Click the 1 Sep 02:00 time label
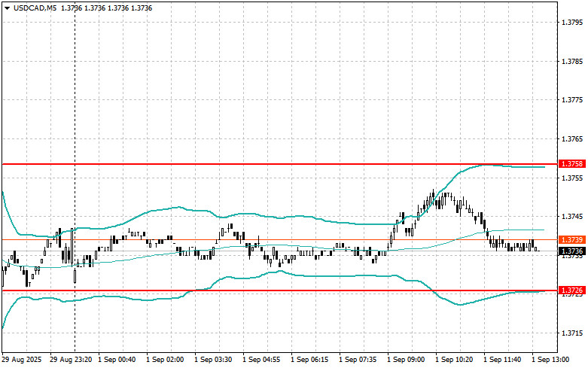Viewport: 588px width, 368px height. point(165,360)
